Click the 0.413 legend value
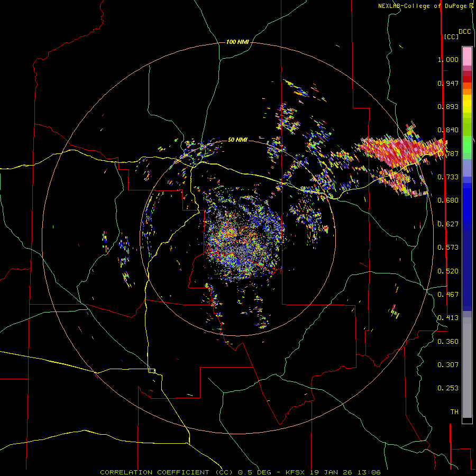Viewport: 476px width, 476px height. coord(448,318)
